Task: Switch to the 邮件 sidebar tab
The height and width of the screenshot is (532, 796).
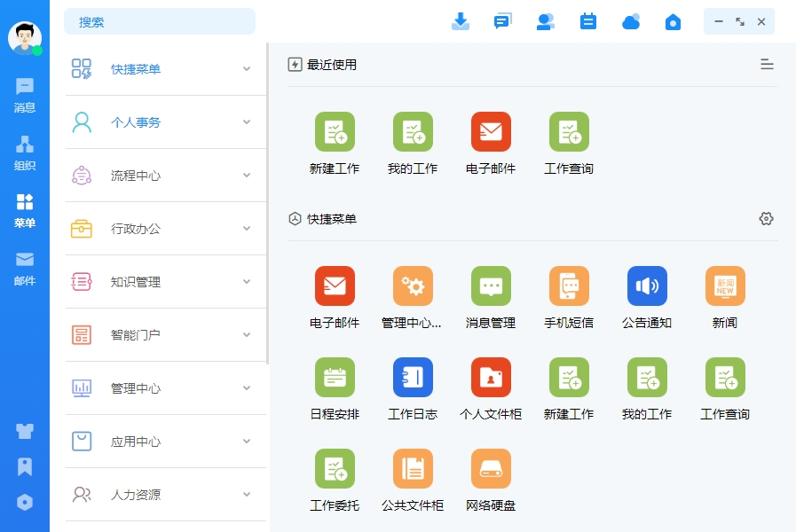Action: coord(24,269)
